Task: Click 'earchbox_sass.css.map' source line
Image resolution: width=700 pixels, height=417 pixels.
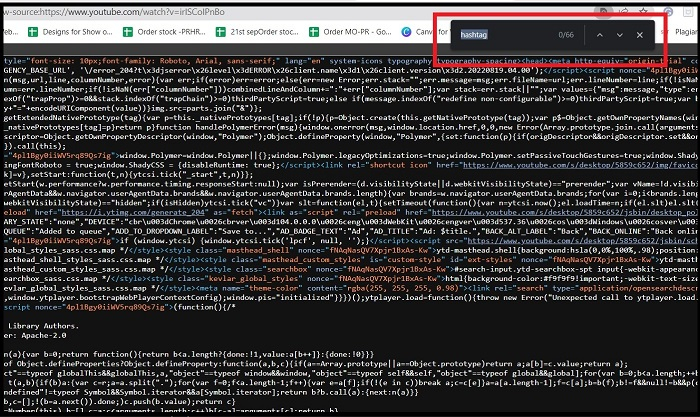Action: click(x=350, y=279)
